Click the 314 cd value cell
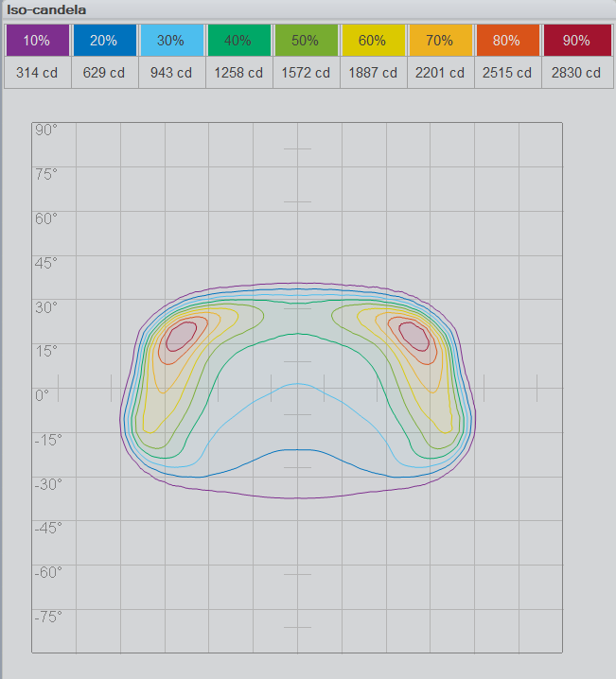Viewport: 616px width, 679px height. [x=38, y=73]
